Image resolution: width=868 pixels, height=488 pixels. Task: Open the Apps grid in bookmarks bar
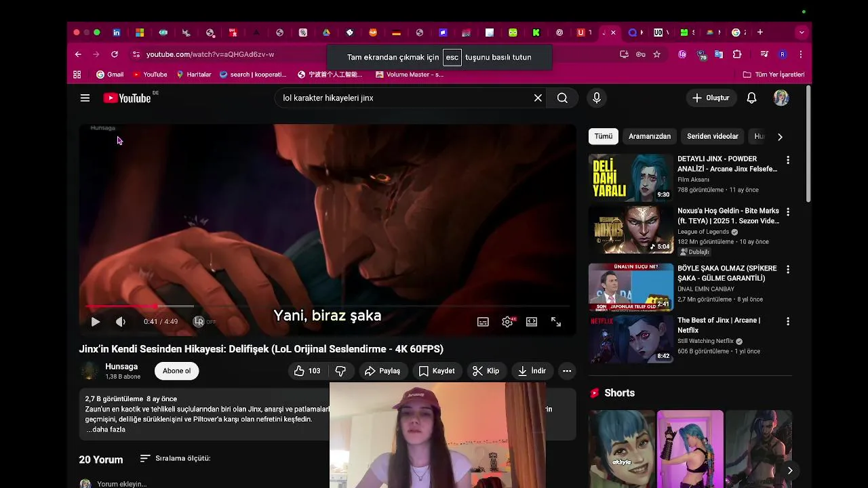[x=77, y=75]
